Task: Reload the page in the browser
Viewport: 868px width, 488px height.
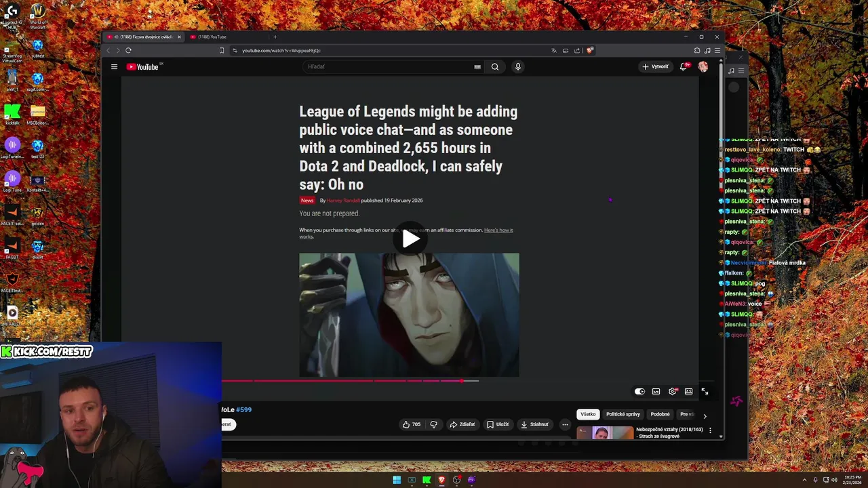Action: 128,50
